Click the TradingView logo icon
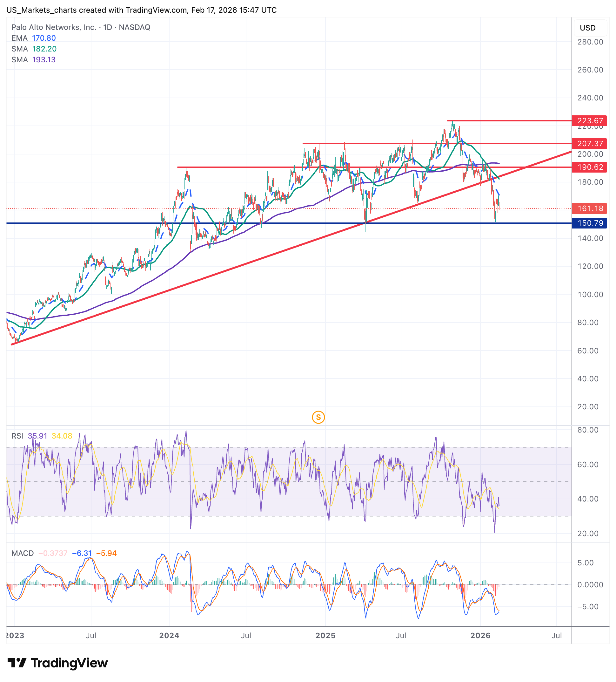The width and height of the screenshot is (616, 682). tap(17, 663)
